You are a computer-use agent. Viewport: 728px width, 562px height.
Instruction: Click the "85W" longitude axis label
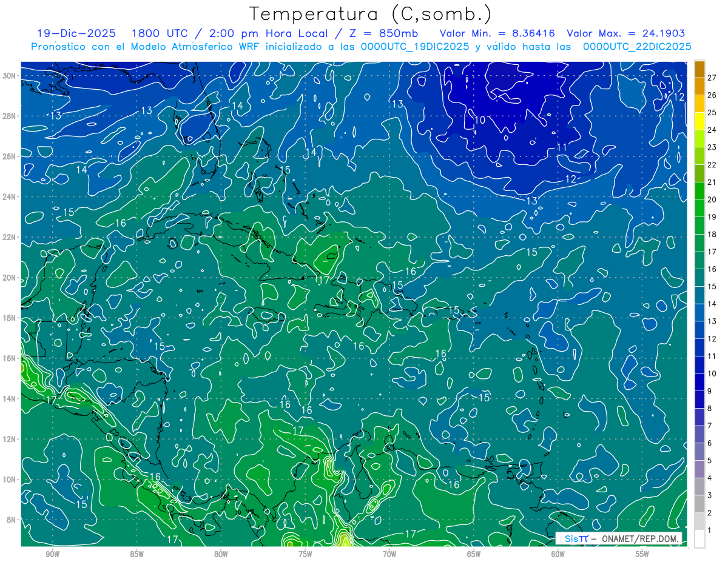[x=136, y=554]
